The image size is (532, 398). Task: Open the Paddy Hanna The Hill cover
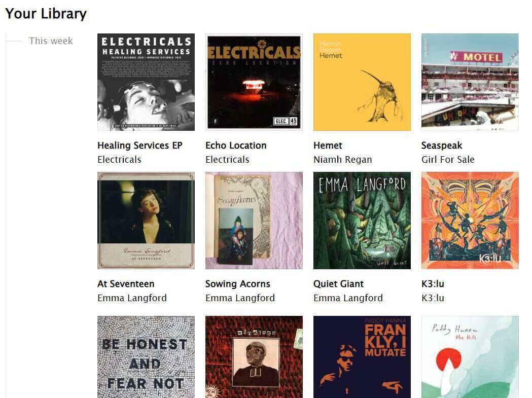[470, 357]
